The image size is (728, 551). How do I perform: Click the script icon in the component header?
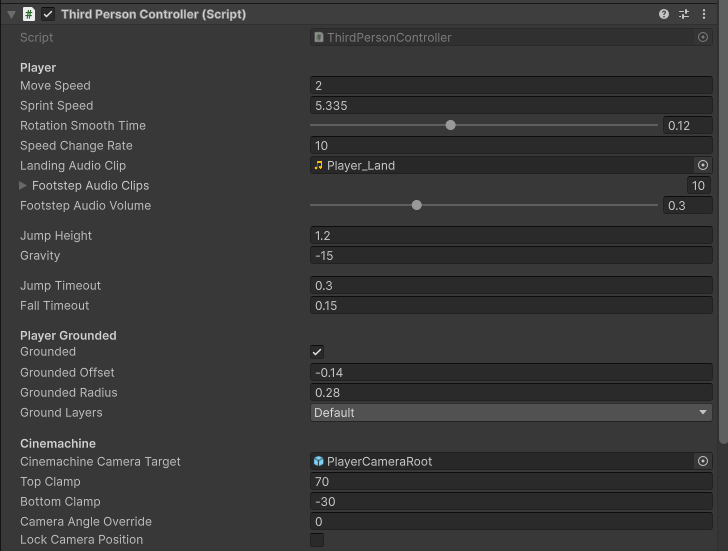pyautogui.click(x=29, y=14)
